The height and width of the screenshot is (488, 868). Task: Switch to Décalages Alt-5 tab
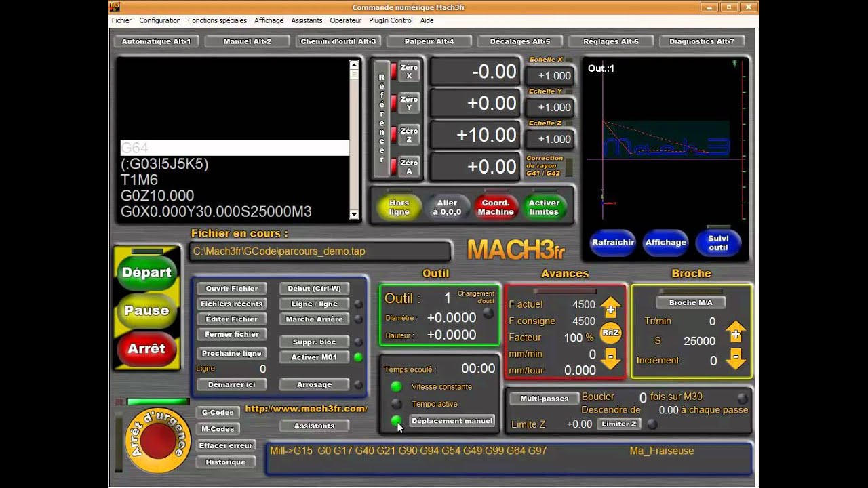(519, 41)
